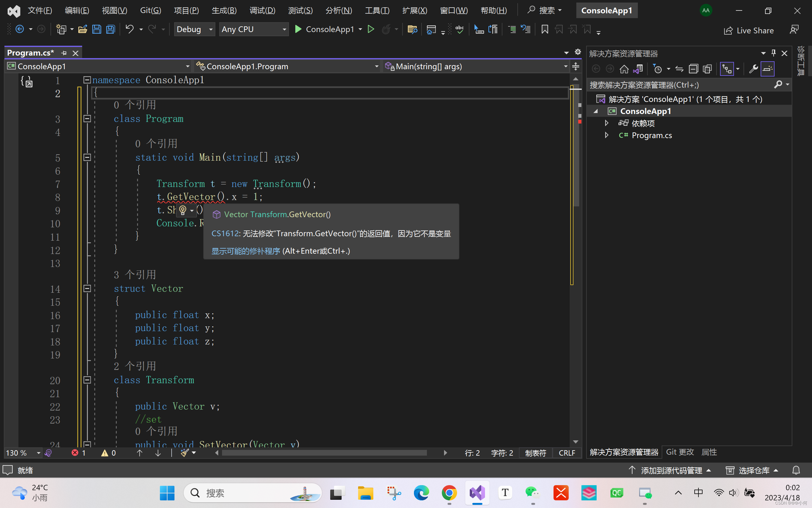Click the red error count icon

click(75, 452)
